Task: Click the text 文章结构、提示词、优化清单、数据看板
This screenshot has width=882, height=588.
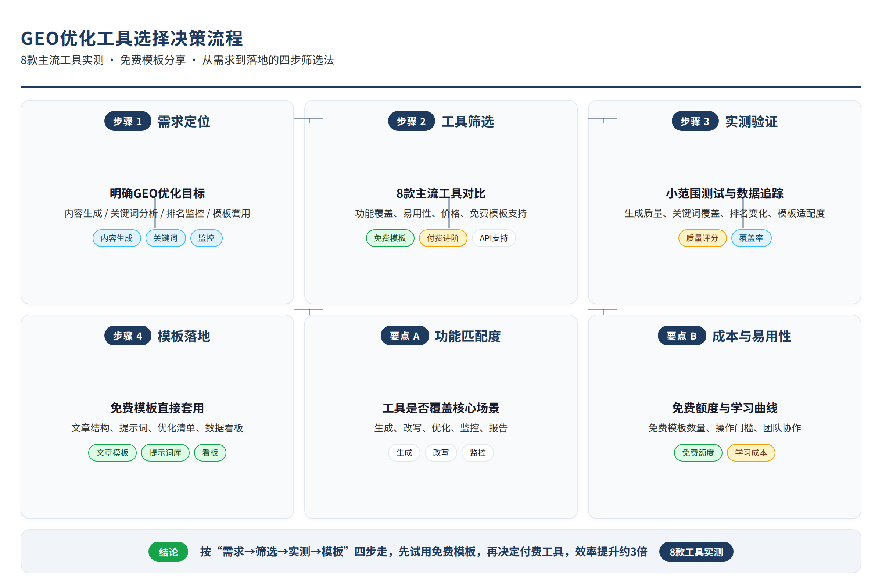Action: pyautogui.click(x=157, y=428)
